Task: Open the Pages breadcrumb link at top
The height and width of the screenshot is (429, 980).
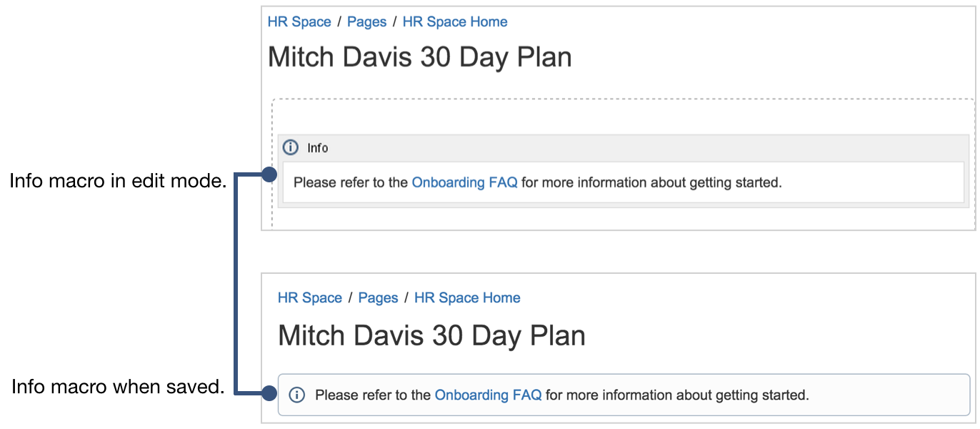Action: (366, 21)
